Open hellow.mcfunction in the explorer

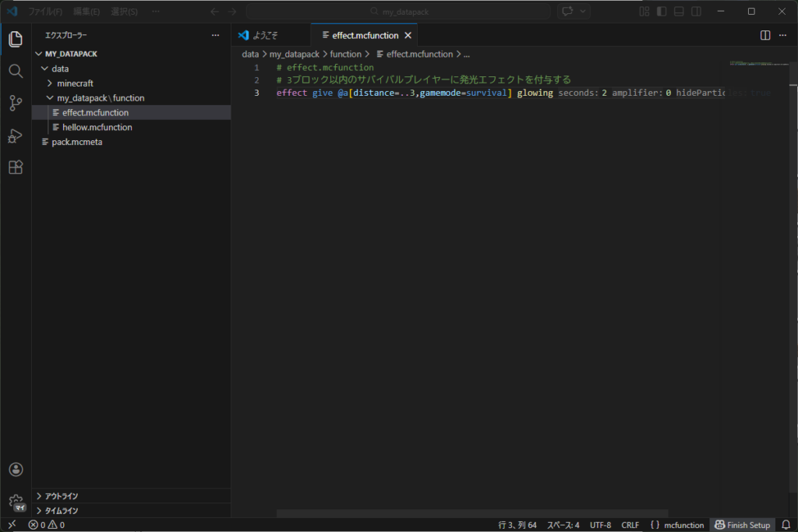point(97,127)
